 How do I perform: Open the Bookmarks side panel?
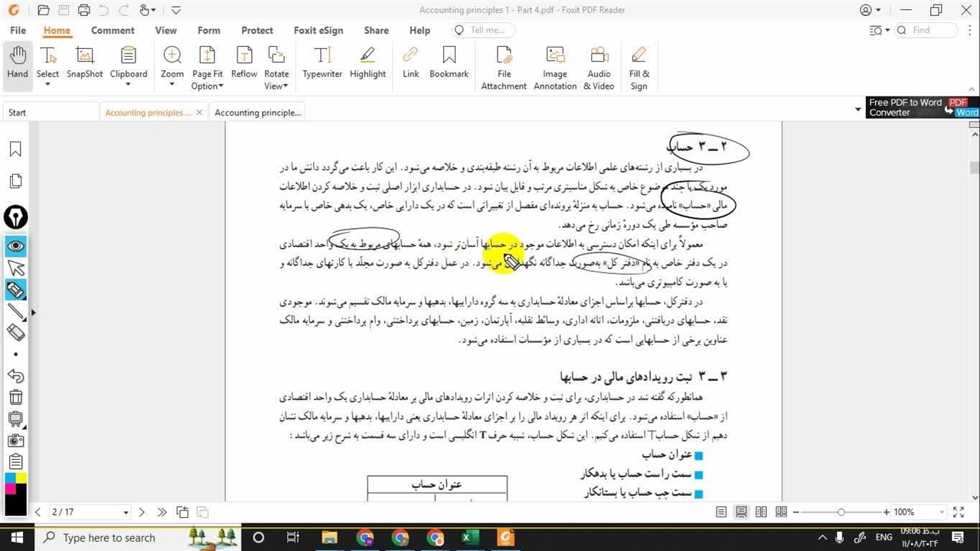click(15, 149)
